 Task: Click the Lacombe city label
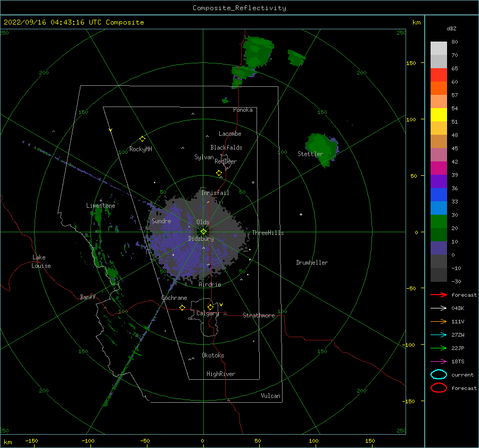[230, 134]
